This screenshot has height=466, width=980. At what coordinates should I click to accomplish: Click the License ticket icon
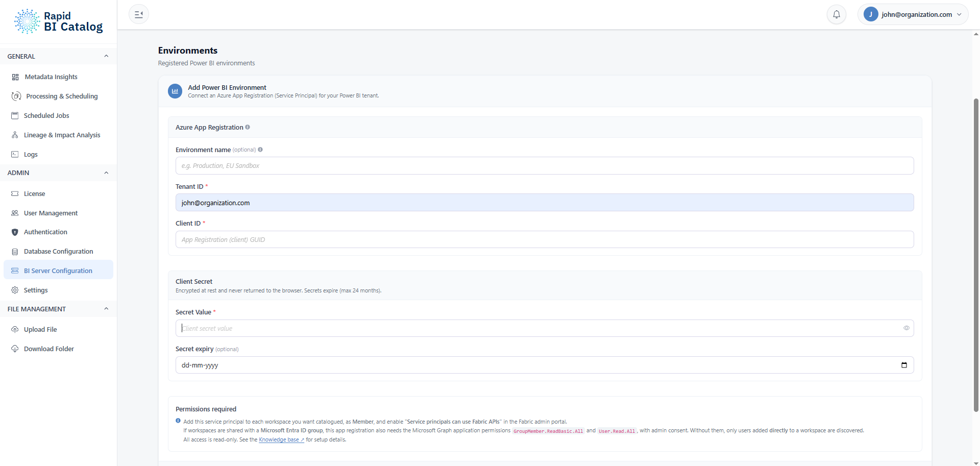pyautogui.click(x=15, y=193)
